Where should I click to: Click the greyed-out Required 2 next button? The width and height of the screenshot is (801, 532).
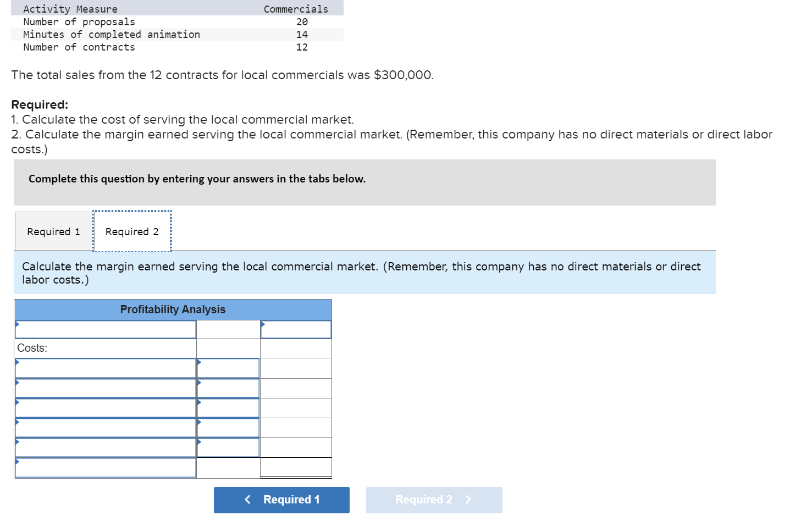434,500
